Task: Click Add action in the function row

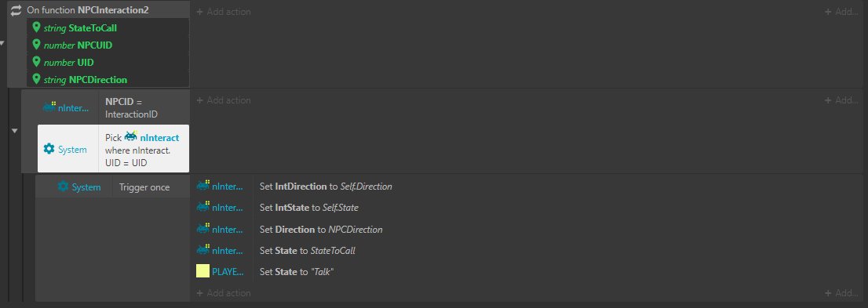Action: point(224,12)
